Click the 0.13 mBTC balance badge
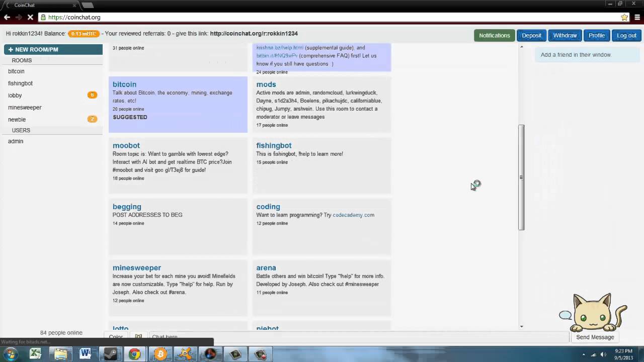Viewport: 644px width, 362px height. pos(84,34)
